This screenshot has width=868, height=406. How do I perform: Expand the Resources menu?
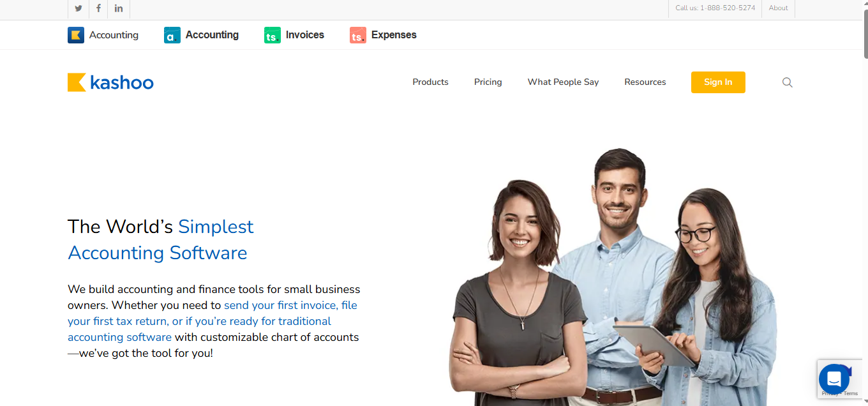[x=645, y=82]
